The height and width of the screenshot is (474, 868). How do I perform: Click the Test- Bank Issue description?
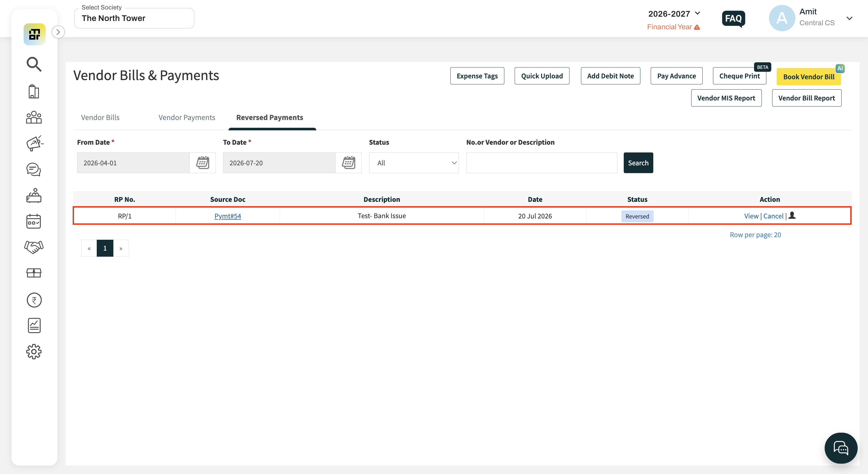(381, 216)
